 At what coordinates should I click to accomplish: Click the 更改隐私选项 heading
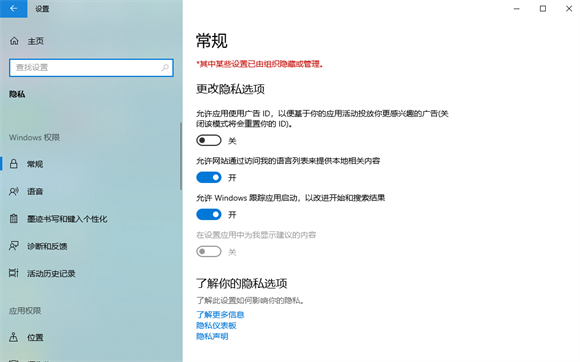(x=230, y=89)
